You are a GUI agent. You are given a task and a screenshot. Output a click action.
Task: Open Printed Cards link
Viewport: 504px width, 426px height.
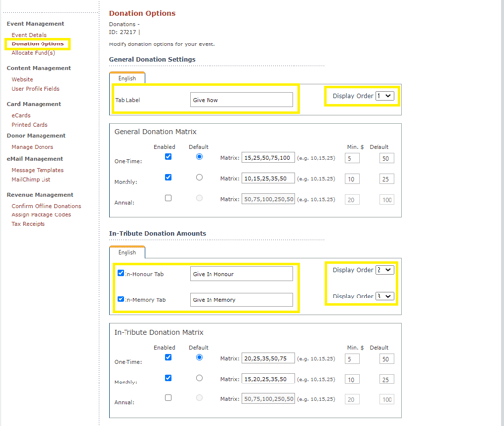coord(30,125)
